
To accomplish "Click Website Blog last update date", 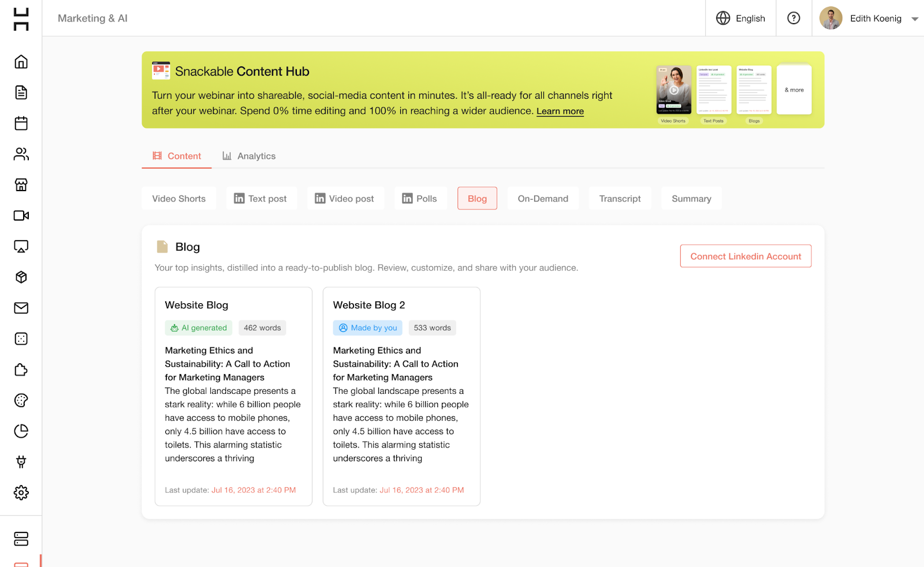I will coord(254,490).
